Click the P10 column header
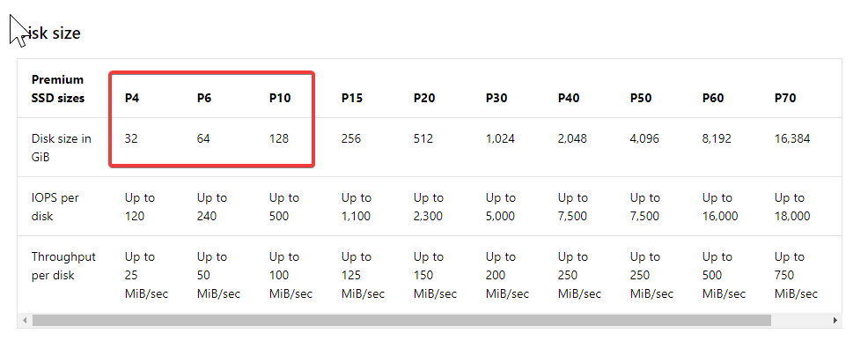 (x=280, y=98)
